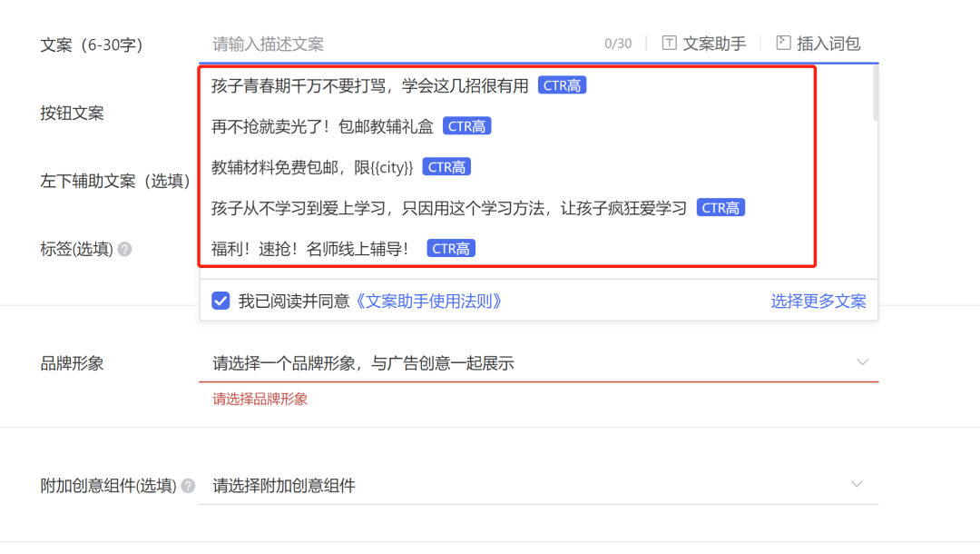Uncheck the 我已阅读并同意 checkbox

point(220,301)
